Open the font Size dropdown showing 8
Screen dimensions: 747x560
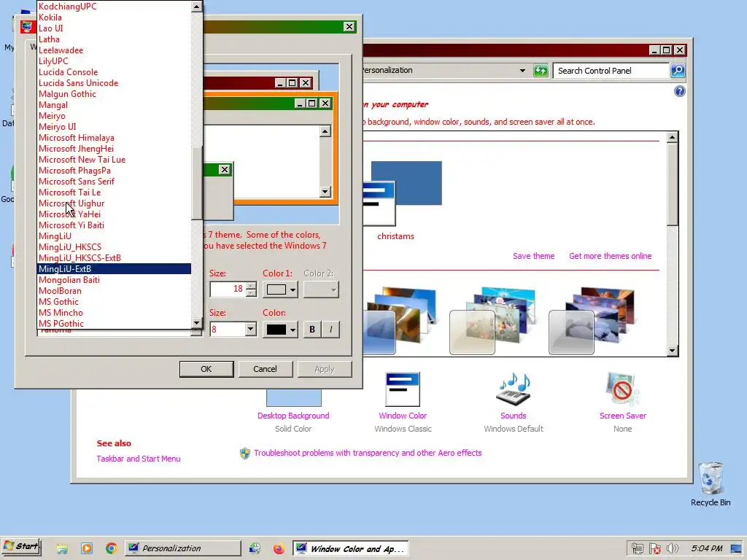click(x=251, y=329)
